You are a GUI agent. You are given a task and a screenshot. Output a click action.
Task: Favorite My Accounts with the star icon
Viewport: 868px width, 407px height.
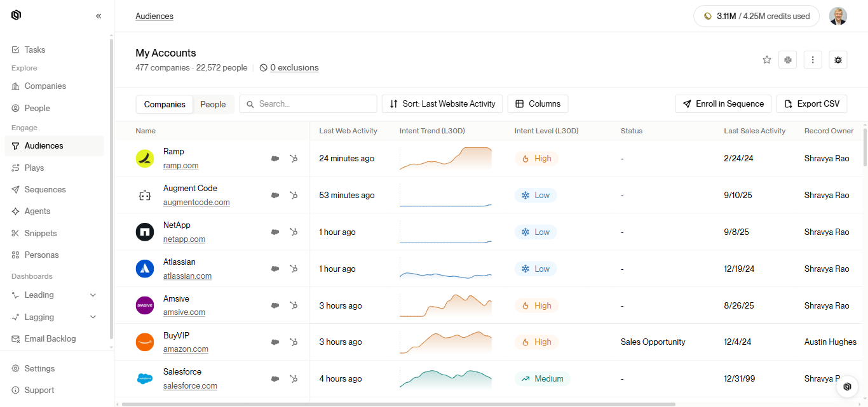767,60
